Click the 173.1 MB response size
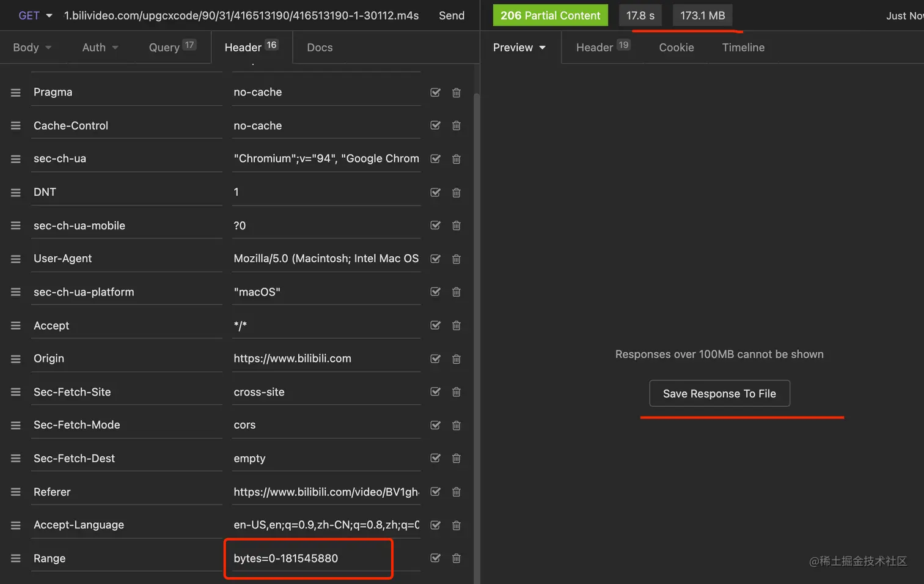 point(702,15)
